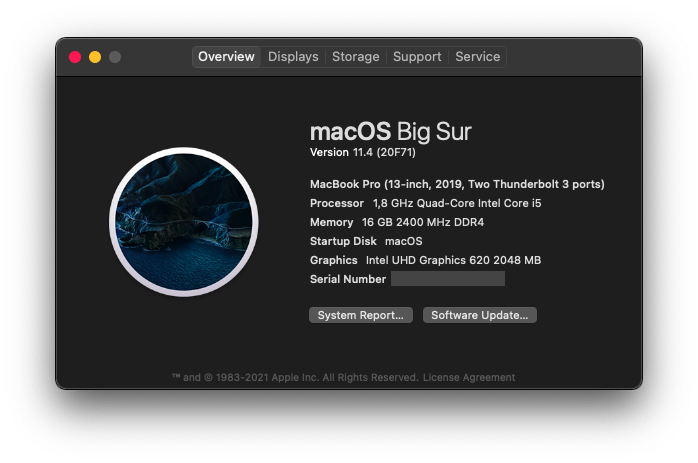Viewport: 698px width, 463px height.
Task: Select the redacted Serial Number field
Action: click(x=448, y=279)
